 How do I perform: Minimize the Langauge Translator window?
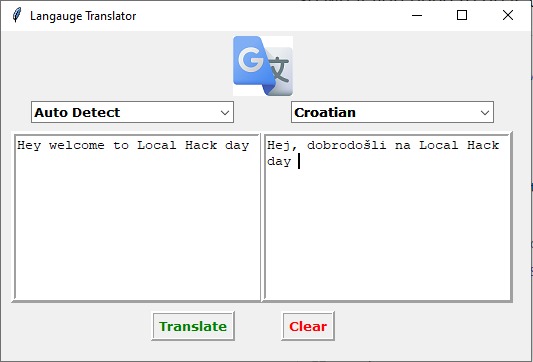tap(417, 15)
